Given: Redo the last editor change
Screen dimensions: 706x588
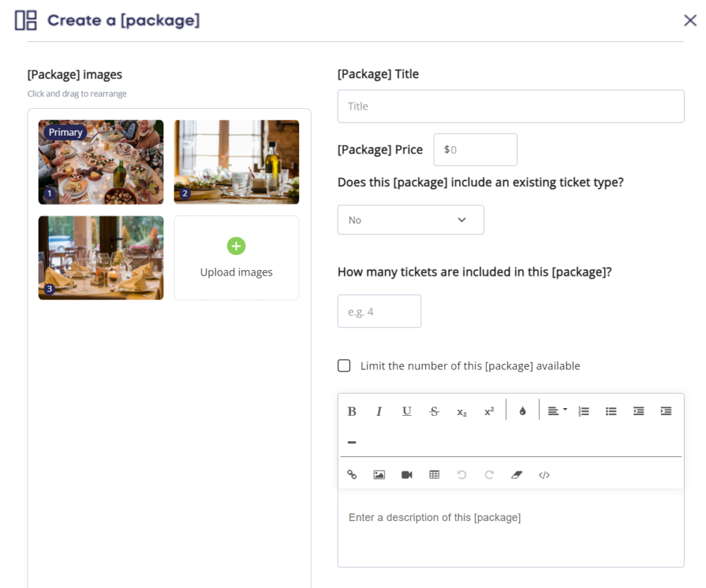Looking at the screenshot, I should 489,474.
